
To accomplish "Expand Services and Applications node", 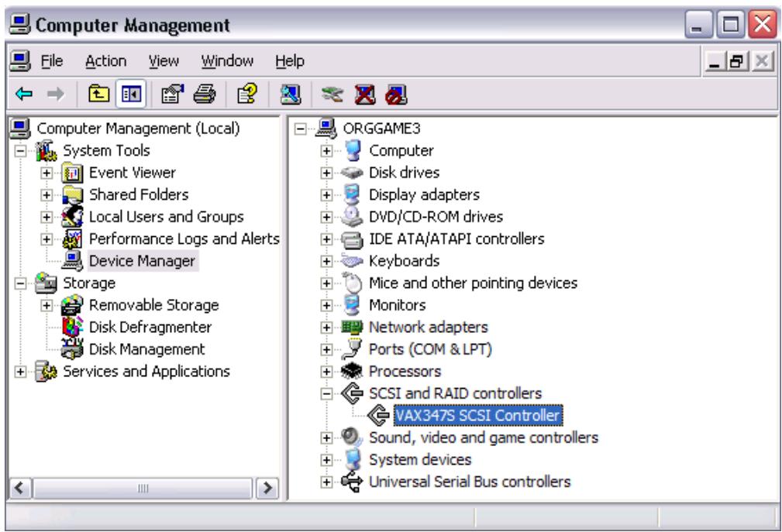I will pyautogui.click(x=20, y=371).
